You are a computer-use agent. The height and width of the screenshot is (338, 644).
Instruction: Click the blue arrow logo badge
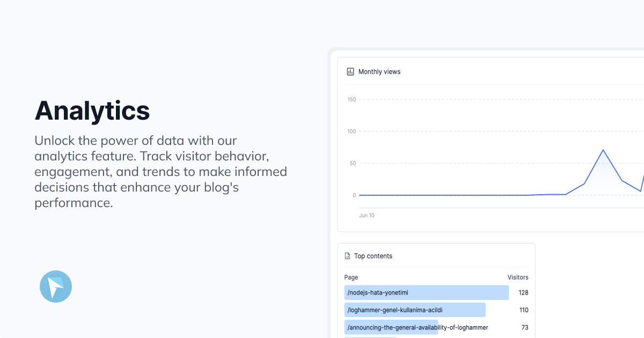(x=56, y=286)
